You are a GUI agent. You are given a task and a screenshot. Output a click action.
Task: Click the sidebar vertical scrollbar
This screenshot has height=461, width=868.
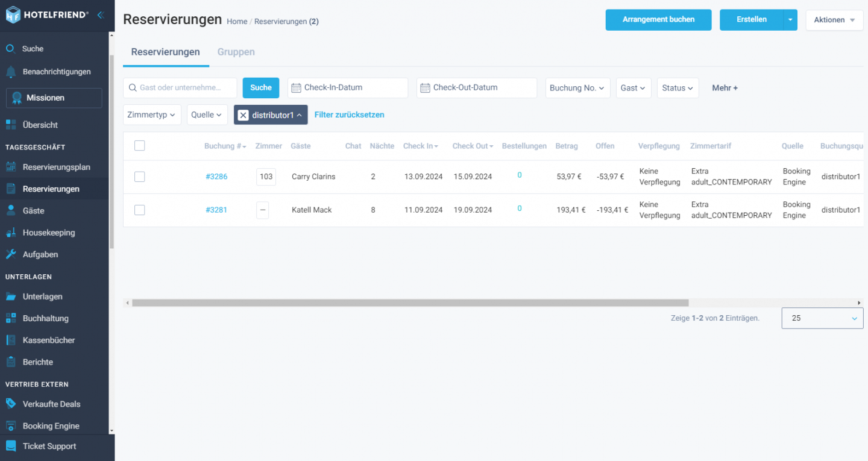(x=112, y=151)
